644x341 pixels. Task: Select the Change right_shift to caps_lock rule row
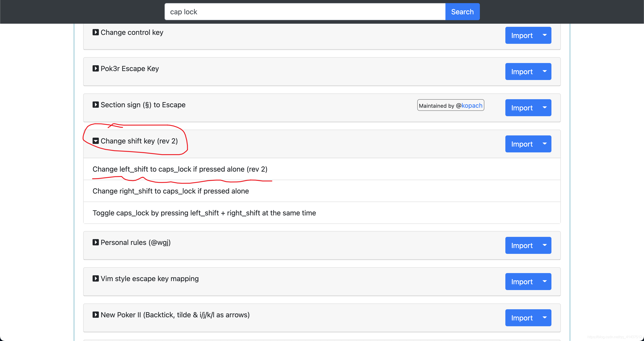pyautogui.click(x=170, y=191)
